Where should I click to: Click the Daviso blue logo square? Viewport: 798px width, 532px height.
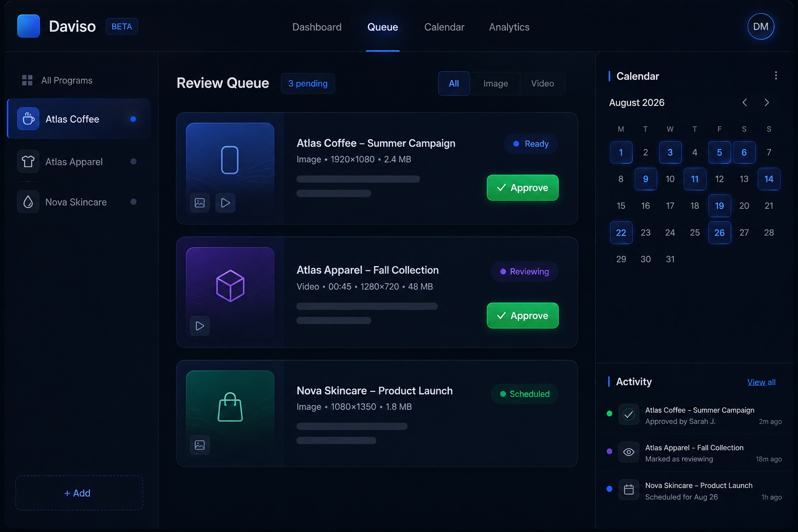click(x=29, y=26)
